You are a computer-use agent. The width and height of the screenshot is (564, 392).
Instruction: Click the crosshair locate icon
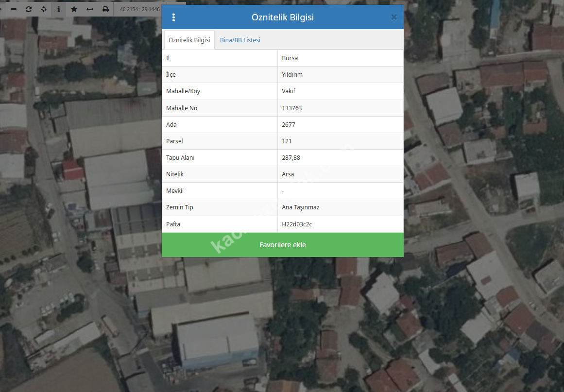point(44,9)
